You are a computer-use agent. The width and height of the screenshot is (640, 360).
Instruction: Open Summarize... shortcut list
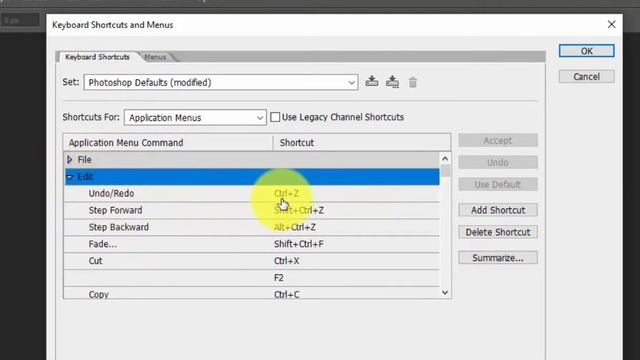(x=498, y=258)
